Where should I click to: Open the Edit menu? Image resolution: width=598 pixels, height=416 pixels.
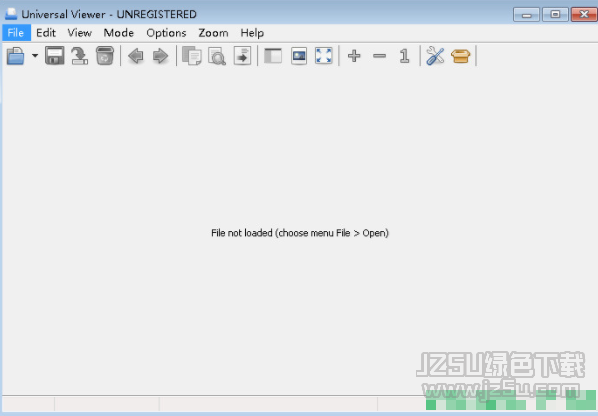(x=46, y=33)
